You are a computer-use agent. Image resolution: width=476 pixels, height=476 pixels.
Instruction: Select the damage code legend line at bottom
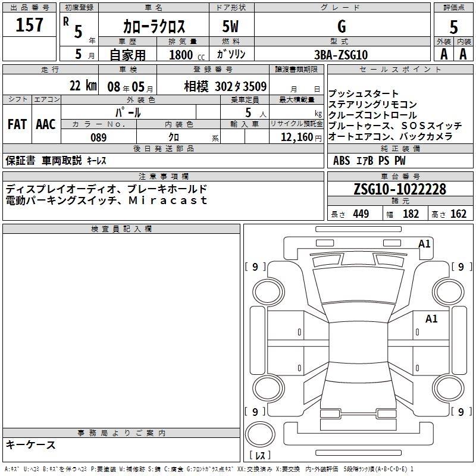(x=209, y=469)
